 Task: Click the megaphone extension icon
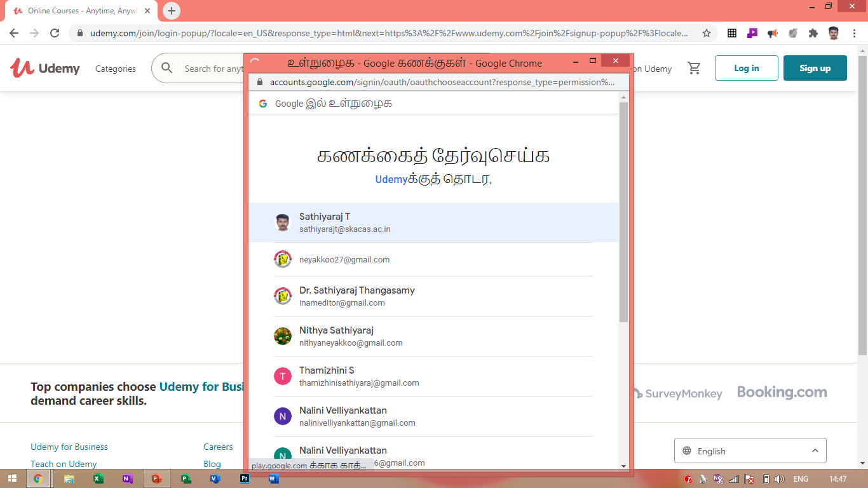(x=773, y=33)
